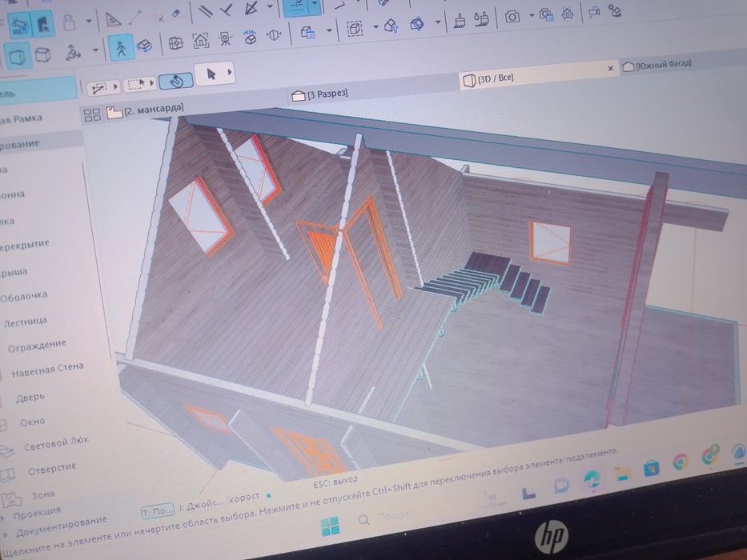The image size is (747, 560).
Task: Click the rotate-view icon with blue arrows
Action: [250, 37]
